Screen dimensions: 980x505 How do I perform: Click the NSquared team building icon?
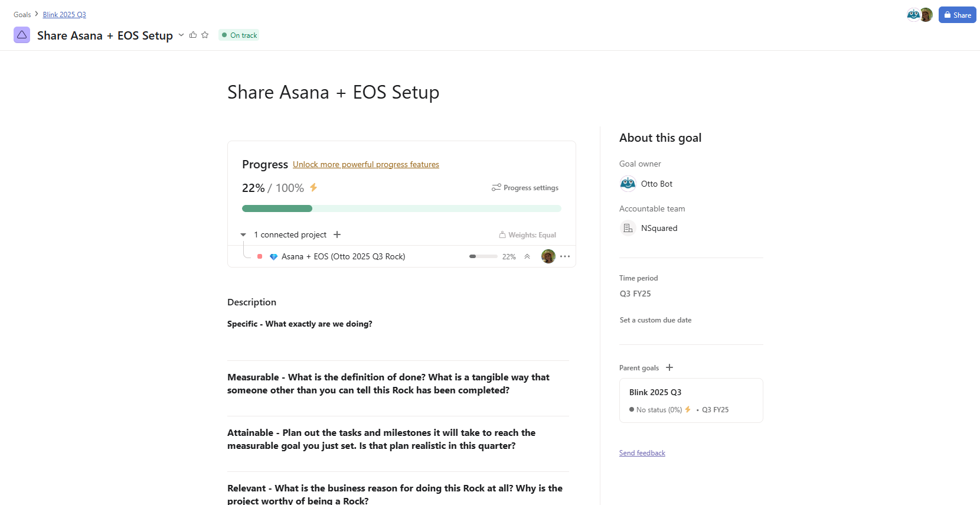point(628,228)
